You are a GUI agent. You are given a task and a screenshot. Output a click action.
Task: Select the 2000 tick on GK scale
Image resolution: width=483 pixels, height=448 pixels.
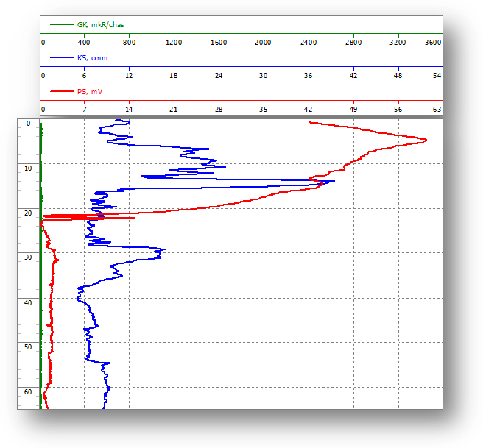[263, 43]
